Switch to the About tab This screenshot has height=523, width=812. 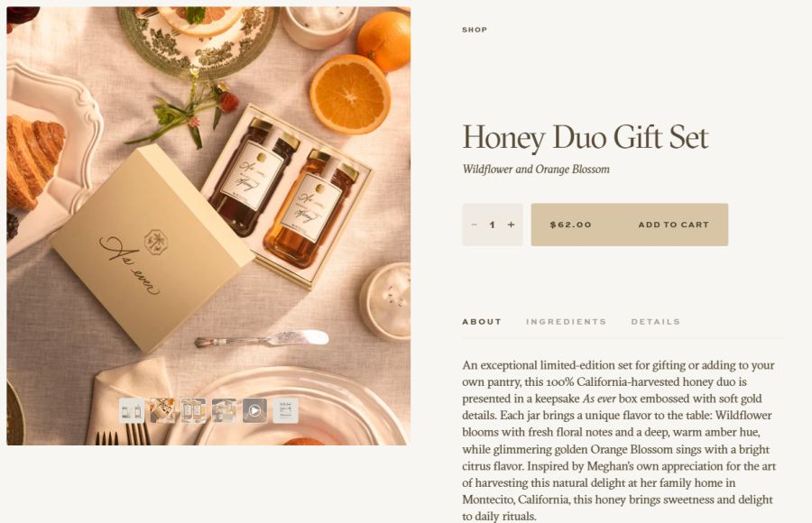click(x=482, y=322)
